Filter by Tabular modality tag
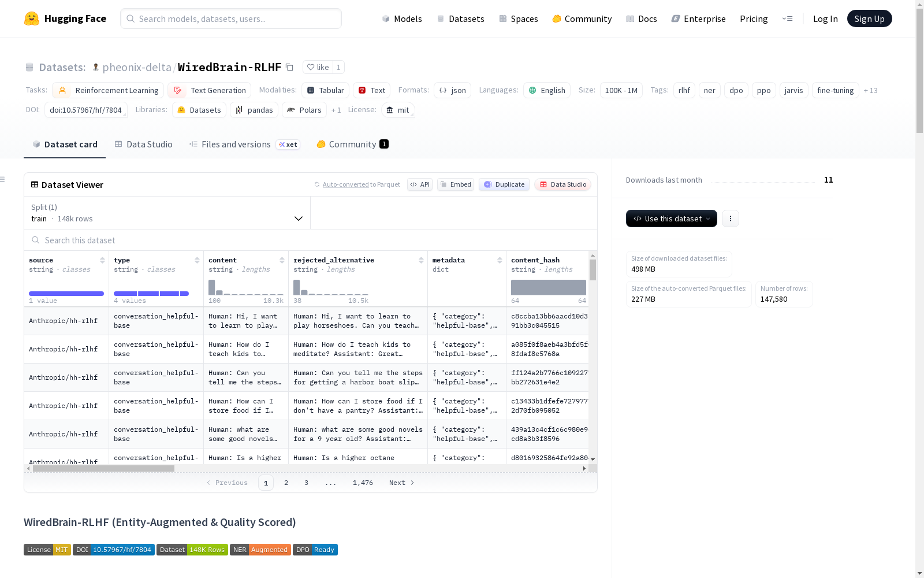Viewport: 924px width, 578px height. pyautogui.click(x=326, y=90)
